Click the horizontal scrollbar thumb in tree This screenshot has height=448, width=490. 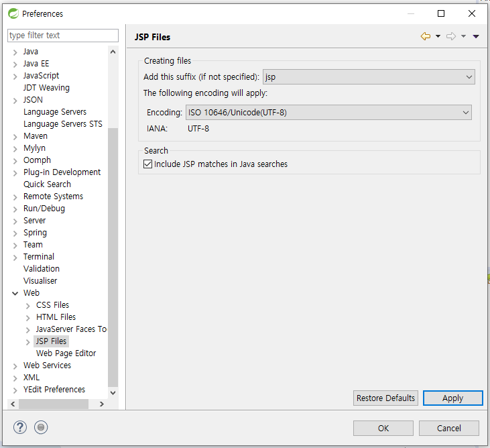coord(54,404)
